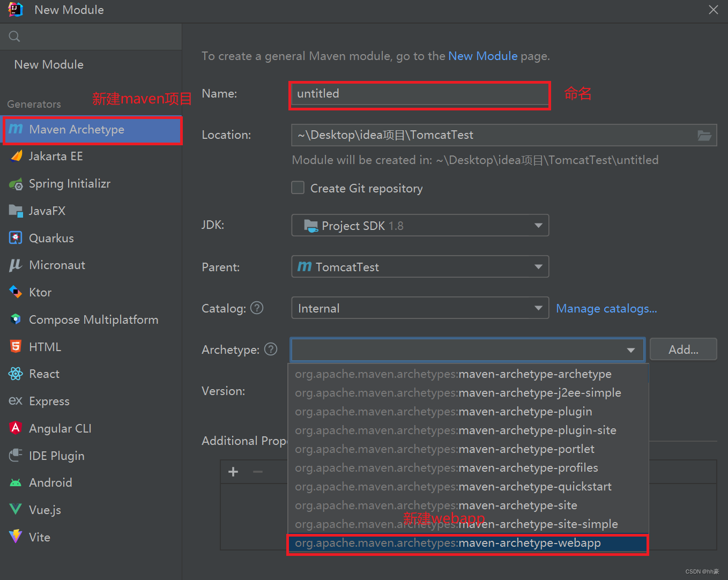Click the JavaFX folder icon
Screen dimensions: 728x580
(16, 211)
